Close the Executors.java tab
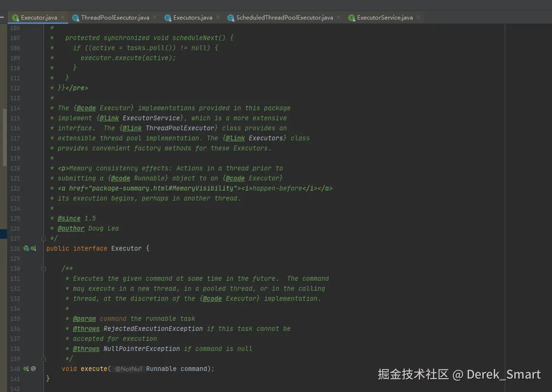Image resolution: width=552 pixels, height=392 pixels. [x=218, y=17]
